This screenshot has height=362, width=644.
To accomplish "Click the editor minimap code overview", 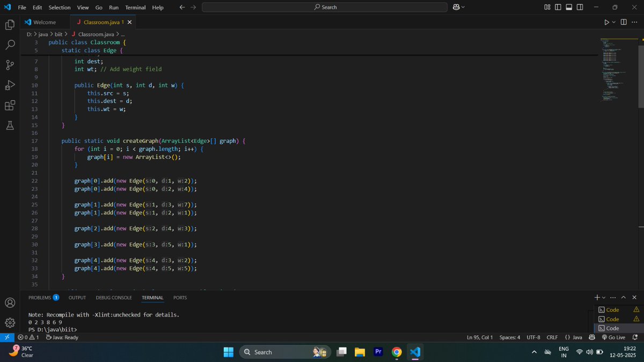I will (x=618, y=70).
